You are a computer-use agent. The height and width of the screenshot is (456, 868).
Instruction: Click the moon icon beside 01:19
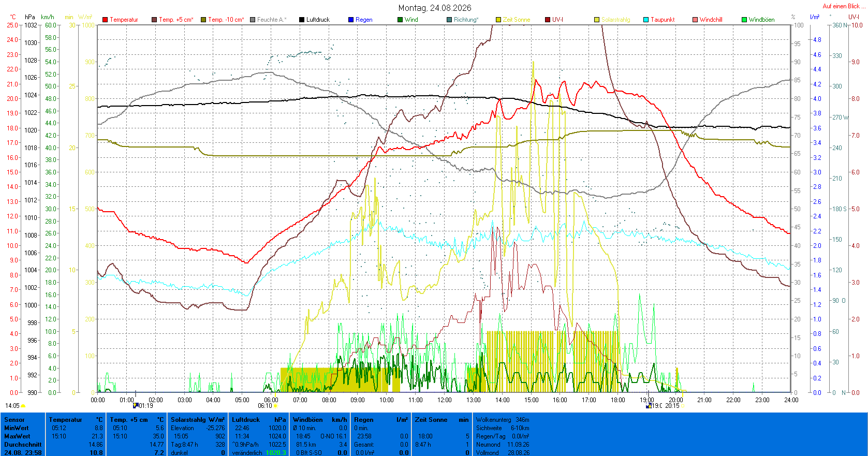point(136,406)
